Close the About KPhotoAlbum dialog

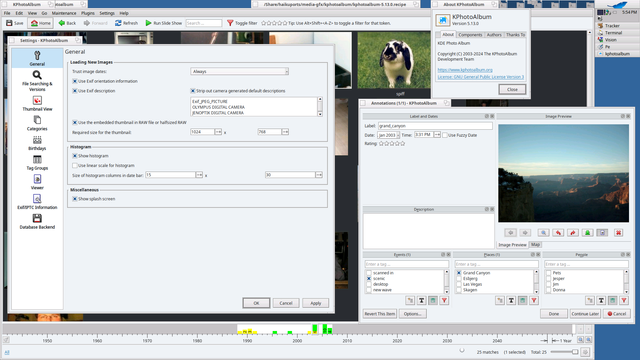pyautogui.click(x=512, y=89)
